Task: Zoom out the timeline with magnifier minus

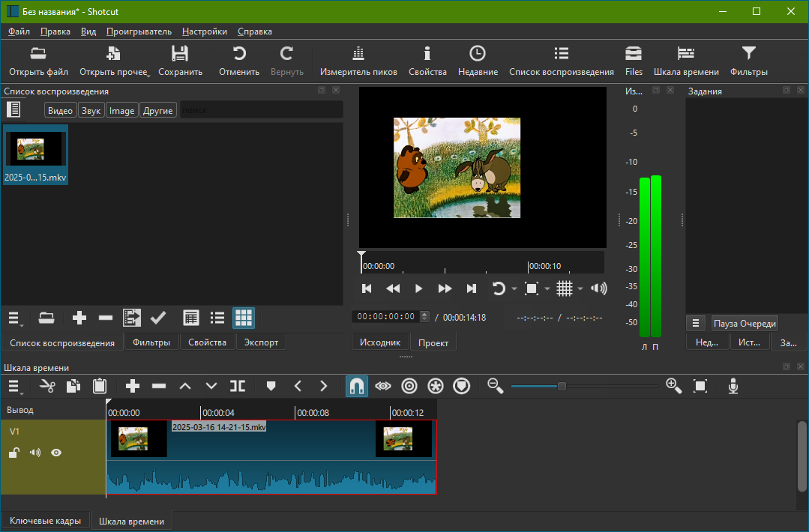Action: click(496, 386)
